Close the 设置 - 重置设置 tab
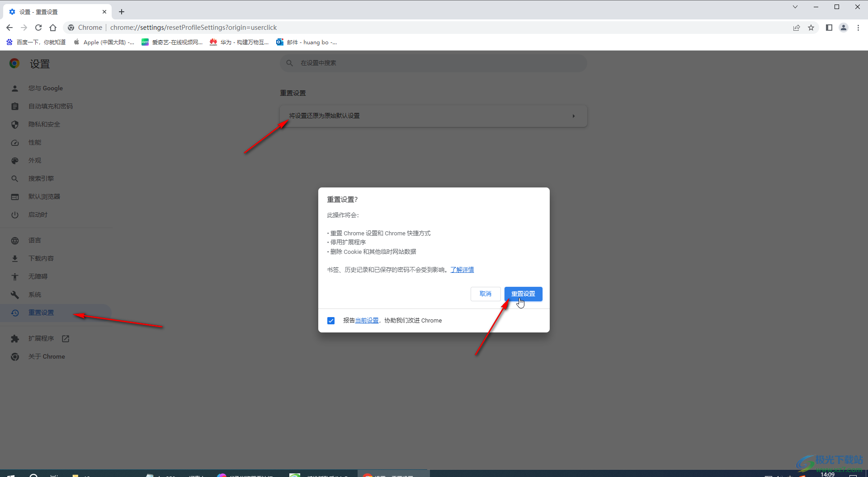This screenshot has width=868, height=477. pyautogui.click(x=104, y=12)
